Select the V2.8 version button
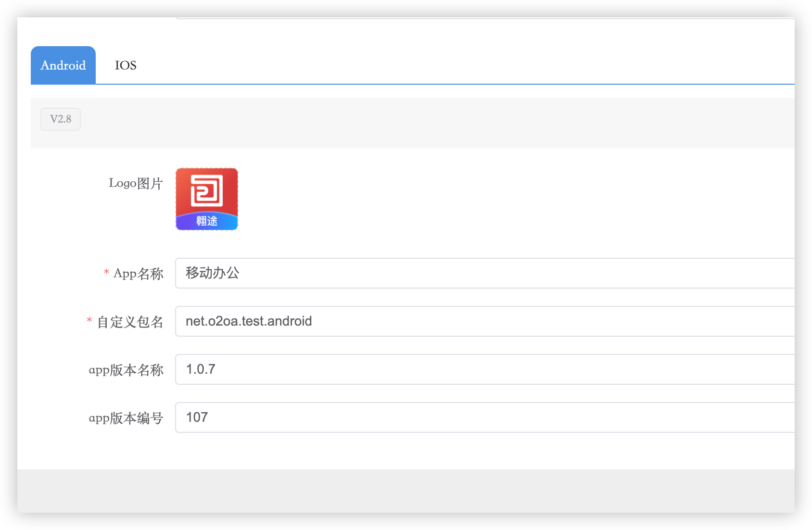Screen dimensions: 812x530 [x=61, y=119]
